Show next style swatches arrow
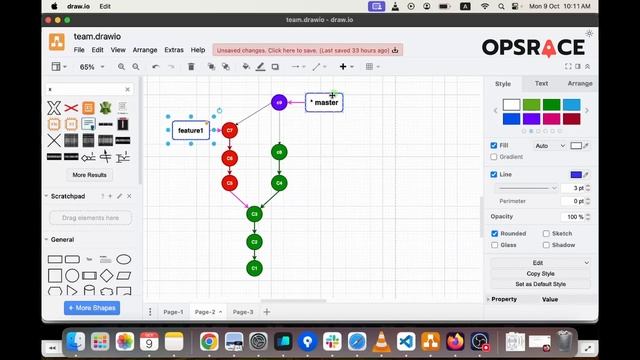 pos(587,110)
